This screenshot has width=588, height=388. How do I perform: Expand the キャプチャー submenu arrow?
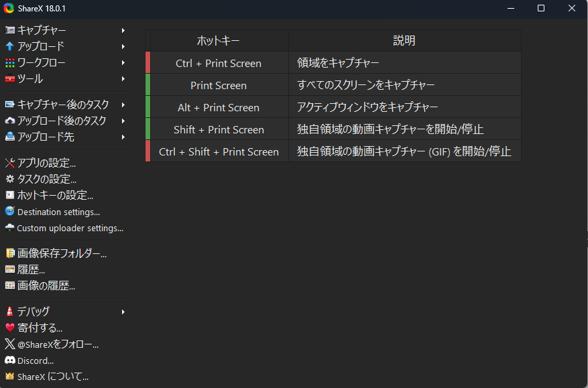[x=123, y=30]
